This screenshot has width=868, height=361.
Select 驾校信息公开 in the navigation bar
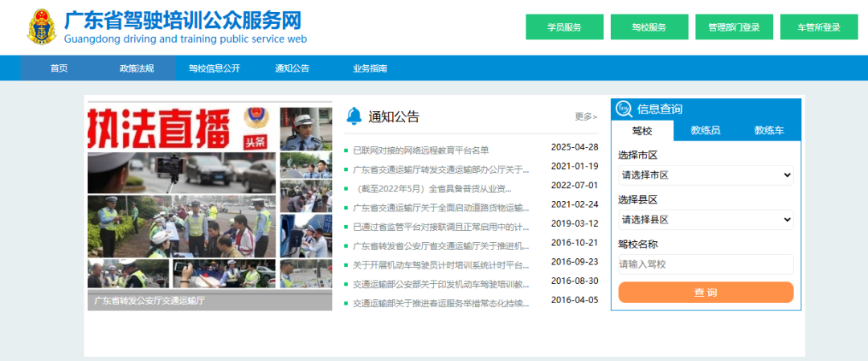coord(215,68)
